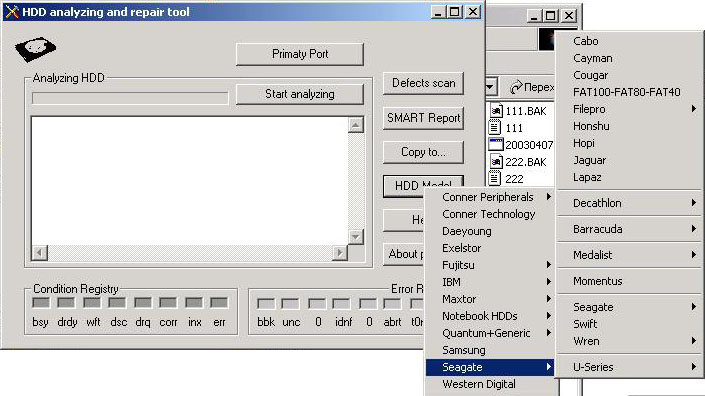Select the 222.BAK file icon
The width and height of the screenshot is (705, 396).
(495, 161)
